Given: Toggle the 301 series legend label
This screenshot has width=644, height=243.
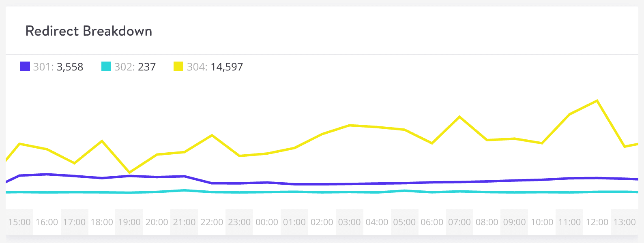Looking at the screenshot, I should click(x=58, y=67).
